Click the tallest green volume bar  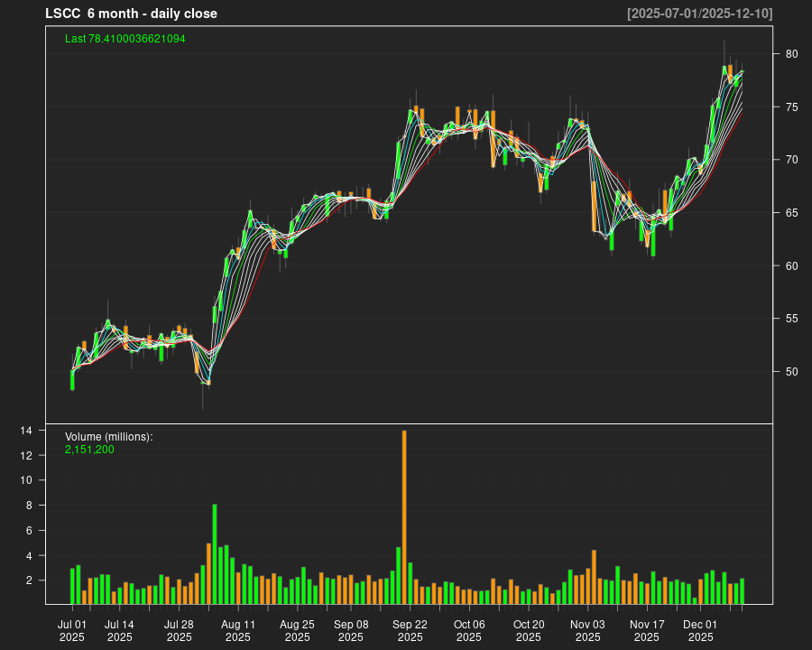point(215,553)
